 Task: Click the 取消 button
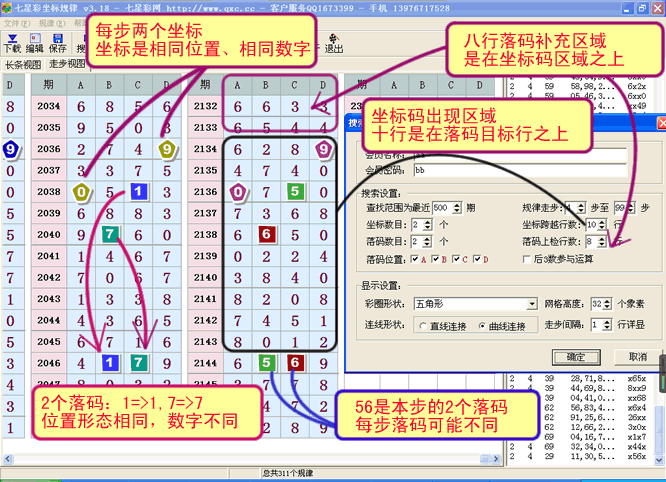tap(638, 357)
